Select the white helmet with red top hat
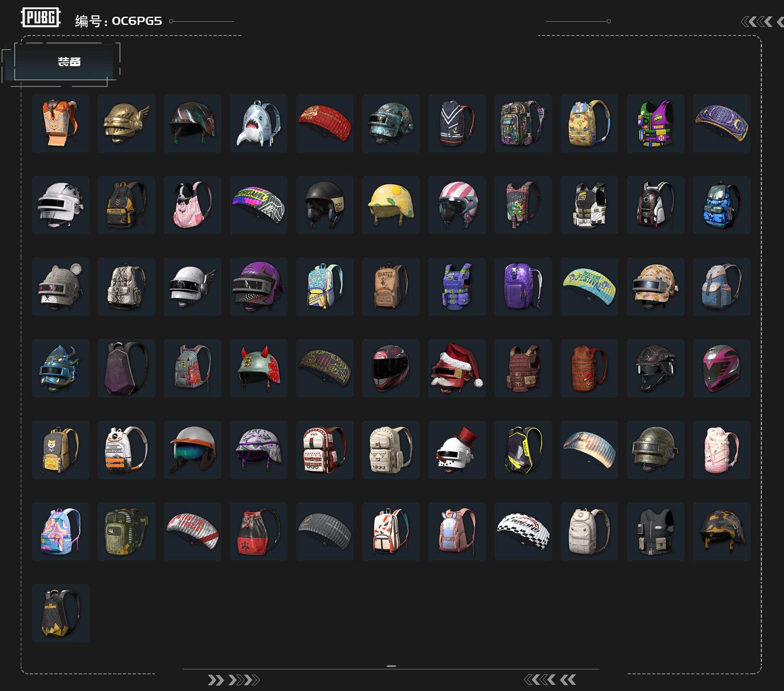 [457, 450]
